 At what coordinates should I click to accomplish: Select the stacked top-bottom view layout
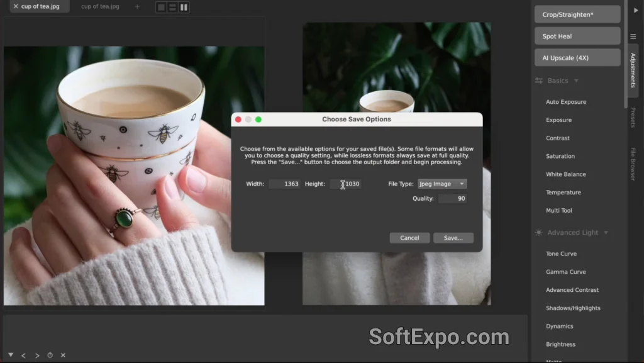(x=172, y=7)
